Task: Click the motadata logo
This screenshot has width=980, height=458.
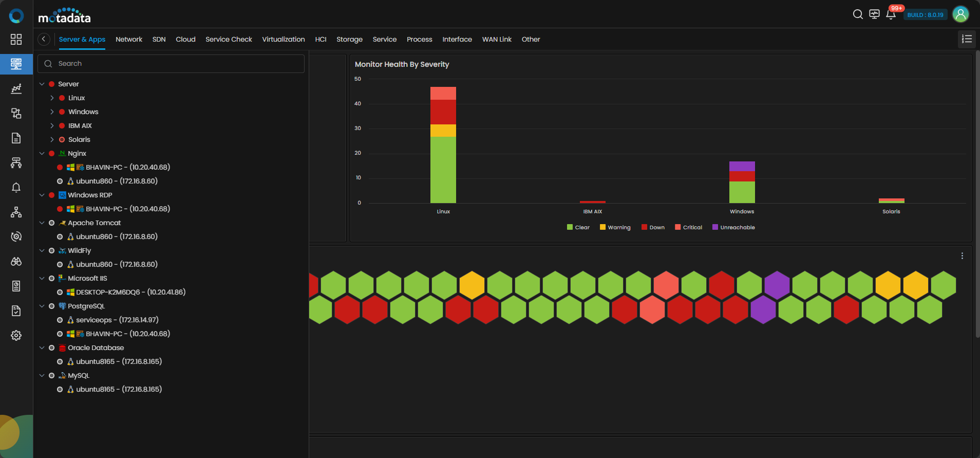Action: pyautogui.click(x=64, y=16)
